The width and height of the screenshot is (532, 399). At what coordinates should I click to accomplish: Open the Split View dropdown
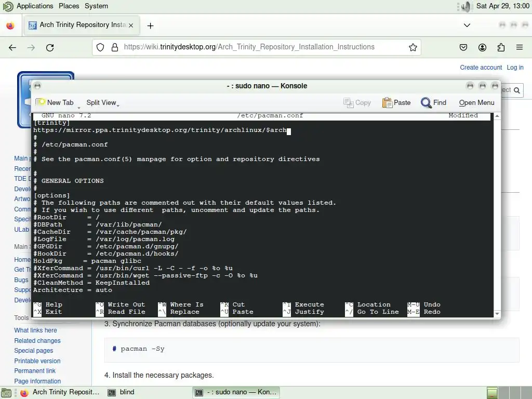102,102
